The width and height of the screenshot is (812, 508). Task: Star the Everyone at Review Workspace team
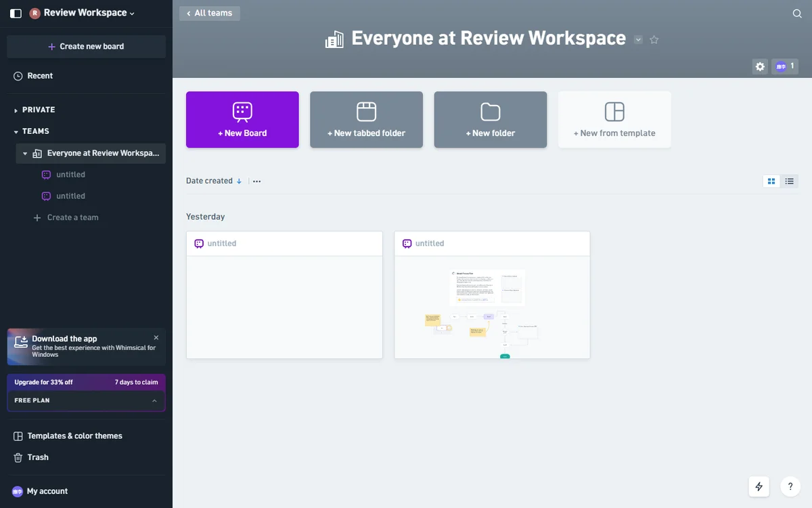(654, 40)
